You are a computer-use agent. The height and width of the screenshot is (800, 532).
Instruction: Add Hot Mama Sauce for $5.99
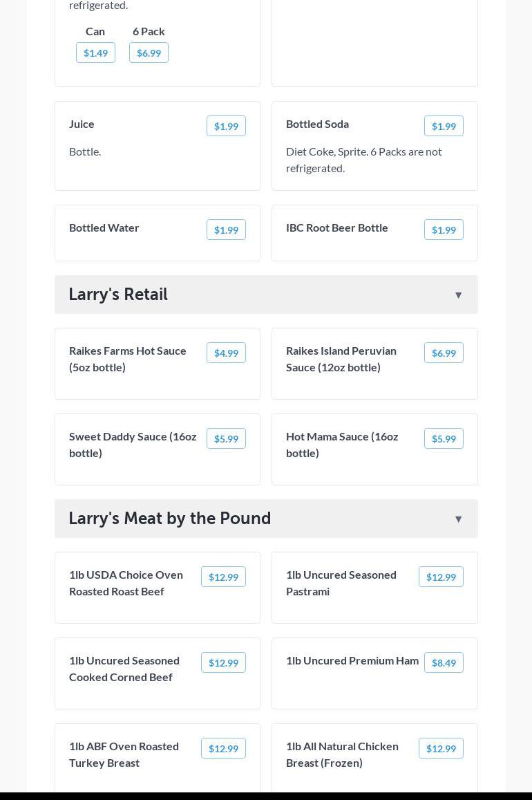(443, 439)
